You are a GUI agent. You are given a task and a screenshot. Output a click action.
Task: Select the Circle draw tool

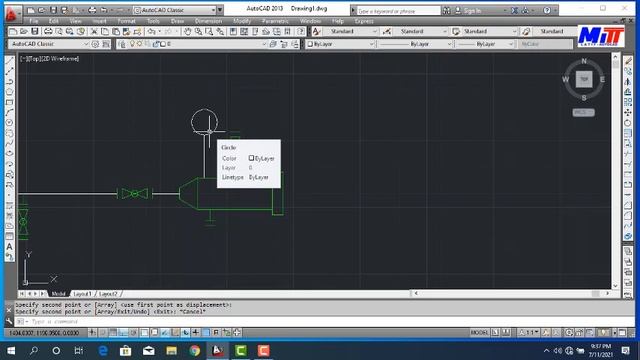coord(9,123)
